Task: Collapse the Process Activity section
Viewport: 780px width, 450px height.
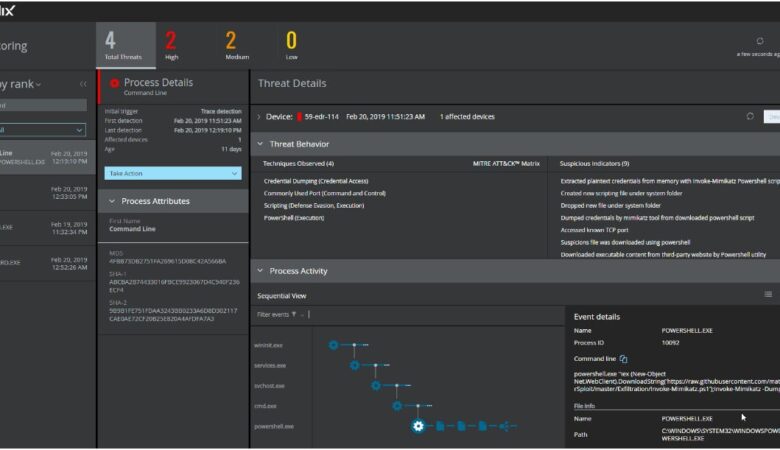Action: pos(261,271)
